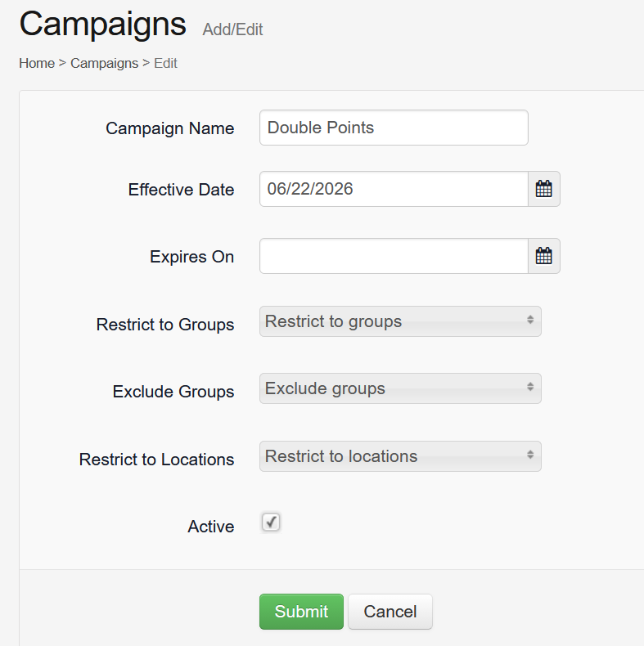
Task: Click the Campaigns page heading
Action: click(102, 25)
